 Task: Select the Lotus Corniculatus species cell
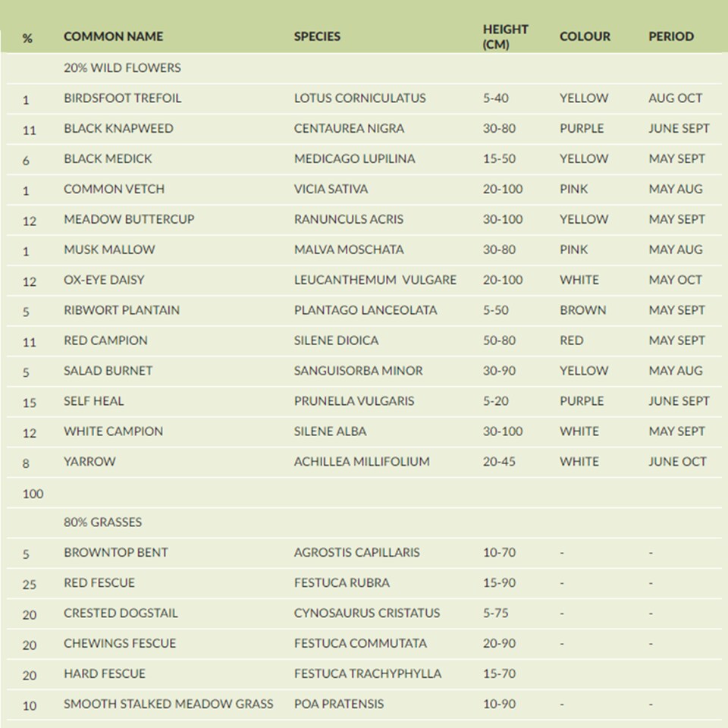[x=359, y=98]
